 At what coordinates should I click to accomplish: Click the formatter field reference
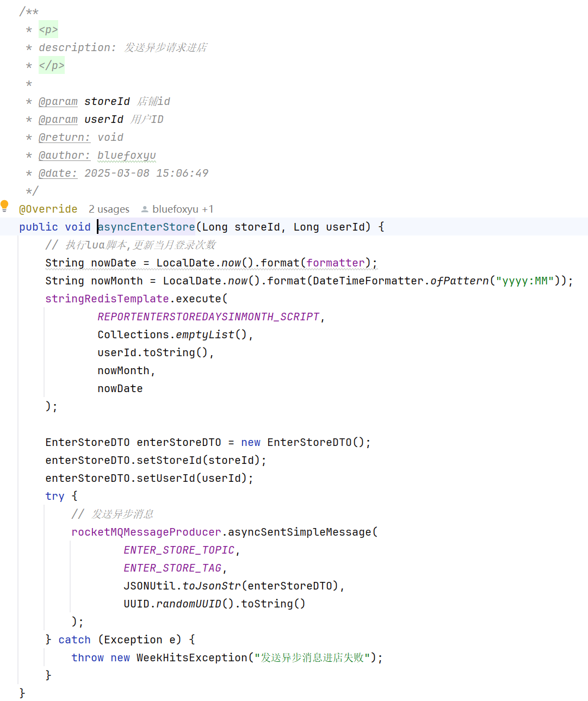tap(336, 263)
